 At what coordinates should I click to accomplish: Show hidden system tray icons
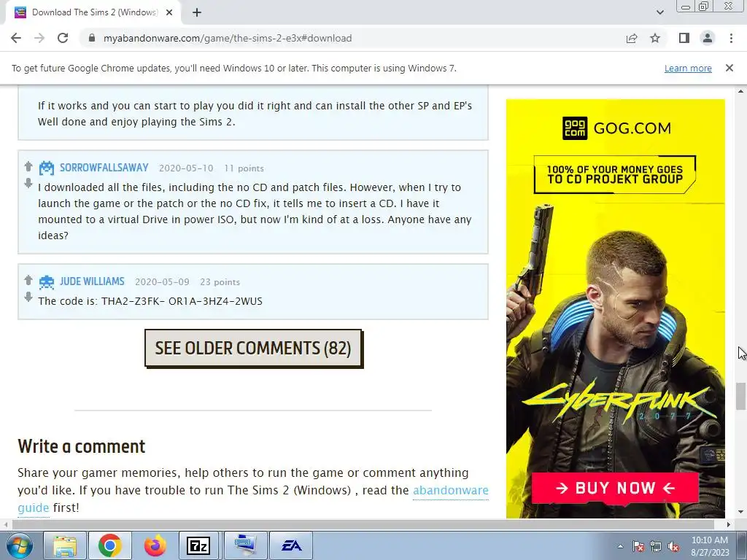coord(620,546)
